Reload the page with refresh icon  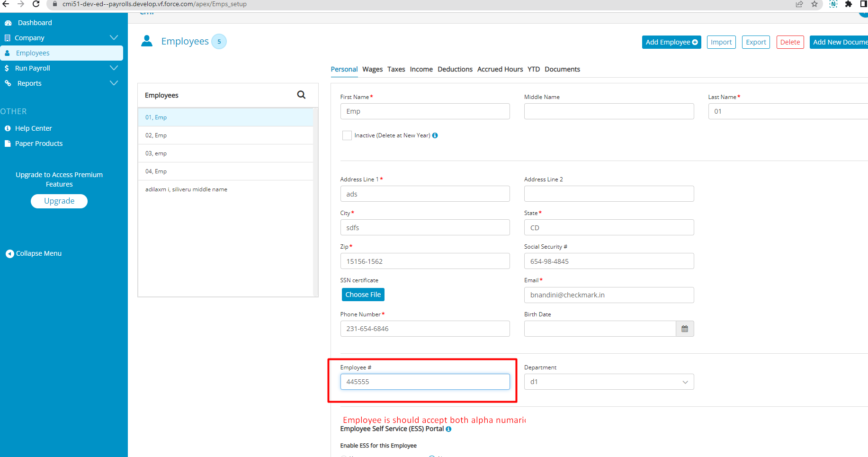36,4
